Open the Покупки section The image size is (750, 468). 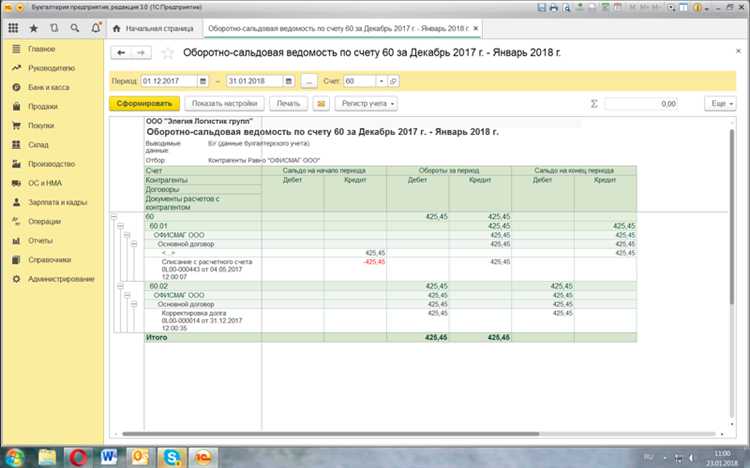click(x=41, y=126)
